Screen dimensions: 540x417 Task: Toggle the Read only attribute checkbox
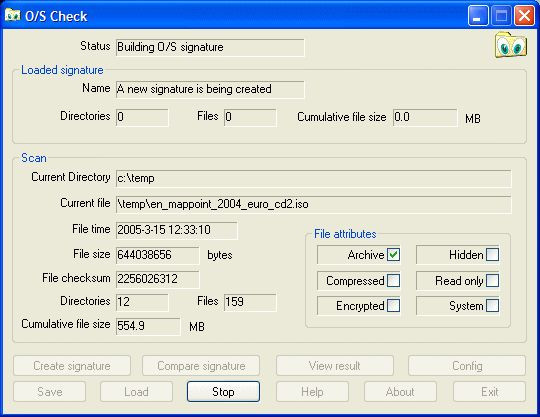coord(492,281)
